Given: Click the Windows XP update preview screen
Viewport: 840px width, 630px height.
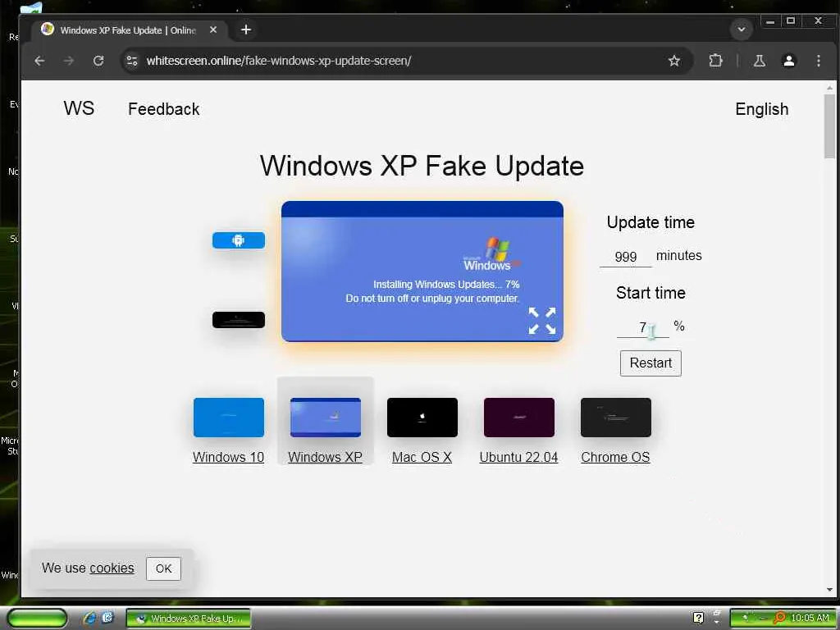Looking at the screenshot, I should click(x=422, y=271).
